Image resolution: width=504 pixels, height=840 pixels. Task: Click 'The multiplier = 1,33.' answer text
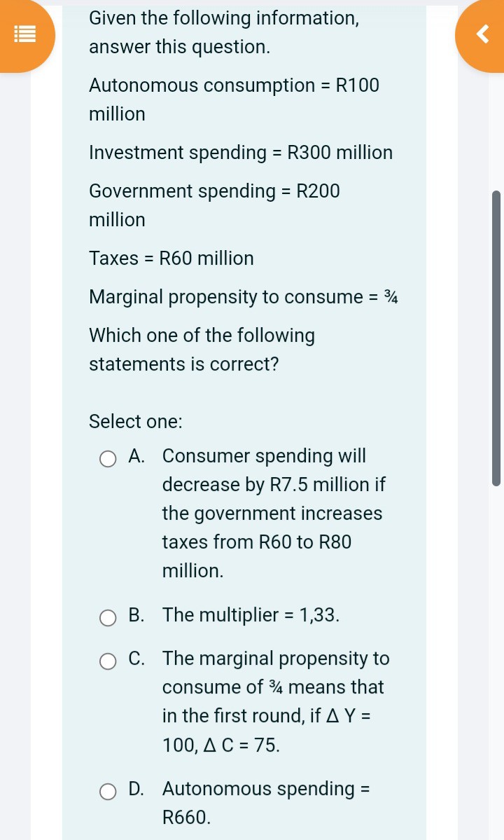pyautogui.click(x=251, y=615)
